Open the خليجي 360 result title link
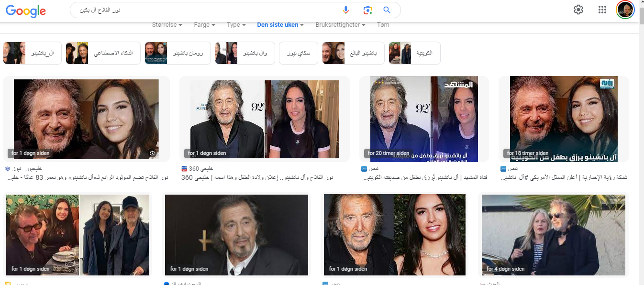Image resolution: width=644 pixels, height=285 pixels. 257,177
